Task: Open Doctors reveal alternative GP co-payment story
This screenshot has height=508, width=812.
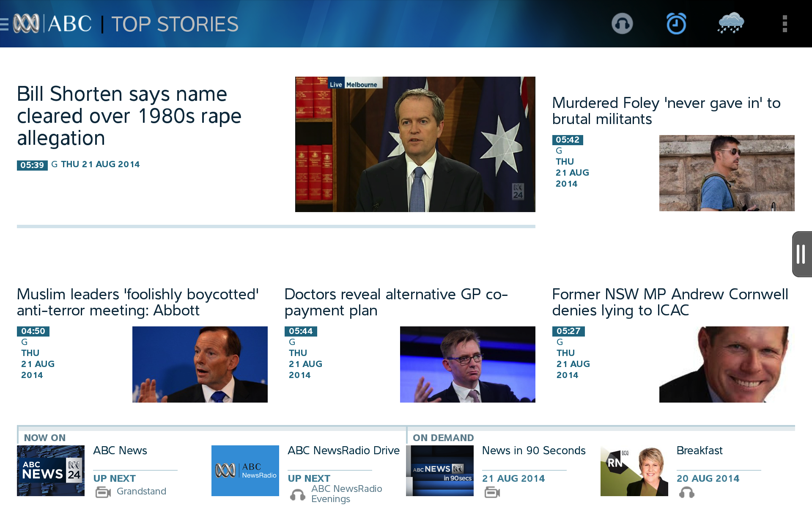Action: 396,302
